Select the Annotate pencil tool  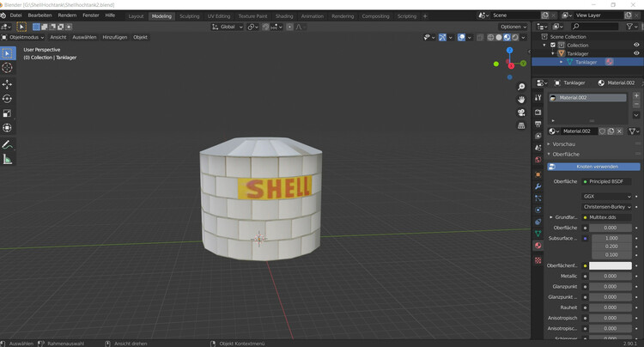pyautogui.click(x=8, y=144)
